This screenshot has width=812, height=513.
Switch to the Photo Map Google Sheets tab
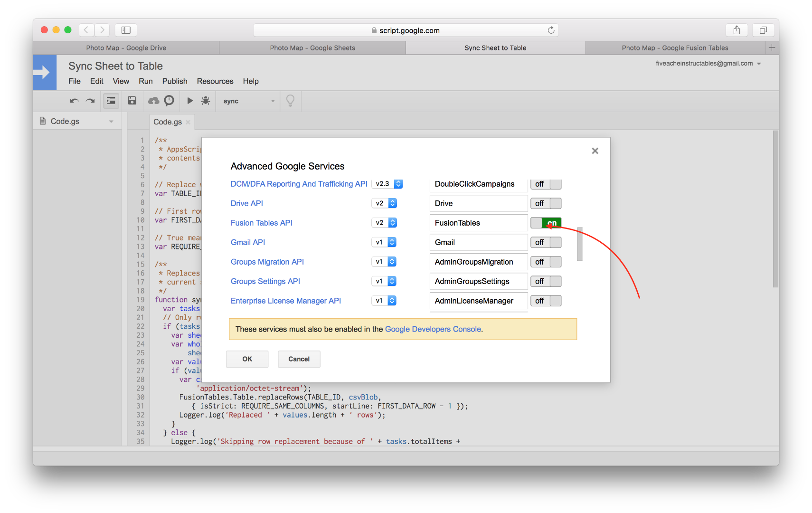[312, 47]
